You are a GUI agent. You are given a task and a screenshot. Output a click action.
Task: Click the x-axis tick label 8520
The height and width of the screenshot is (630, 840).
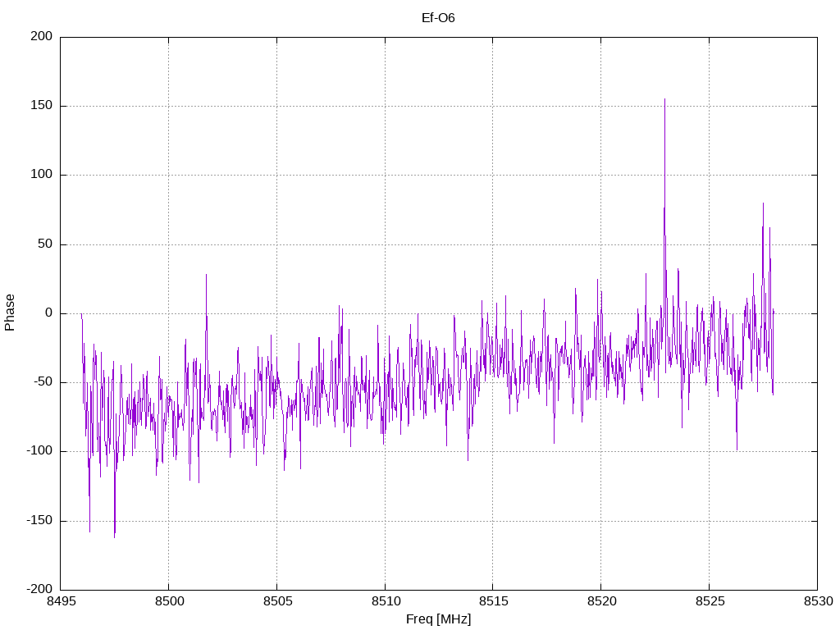coord(601,601)
